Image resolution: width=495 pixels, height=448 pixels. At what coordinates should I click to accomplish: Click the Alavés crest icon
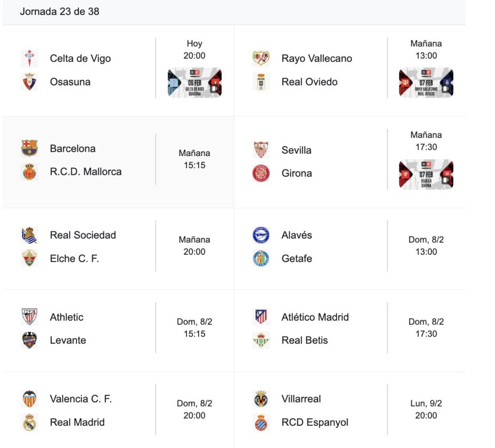(261, 235)
